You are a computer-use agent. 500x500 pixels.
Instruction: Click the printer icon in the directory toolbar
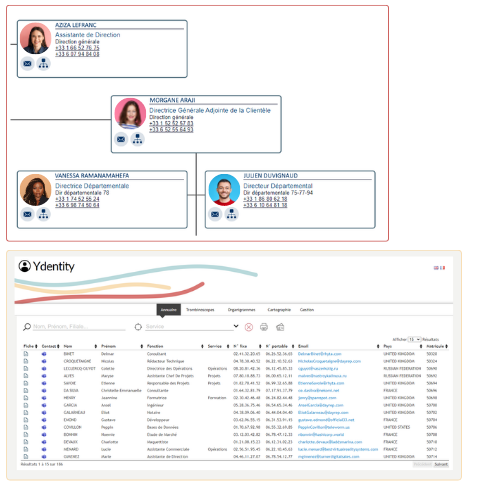tap(264, 327)
